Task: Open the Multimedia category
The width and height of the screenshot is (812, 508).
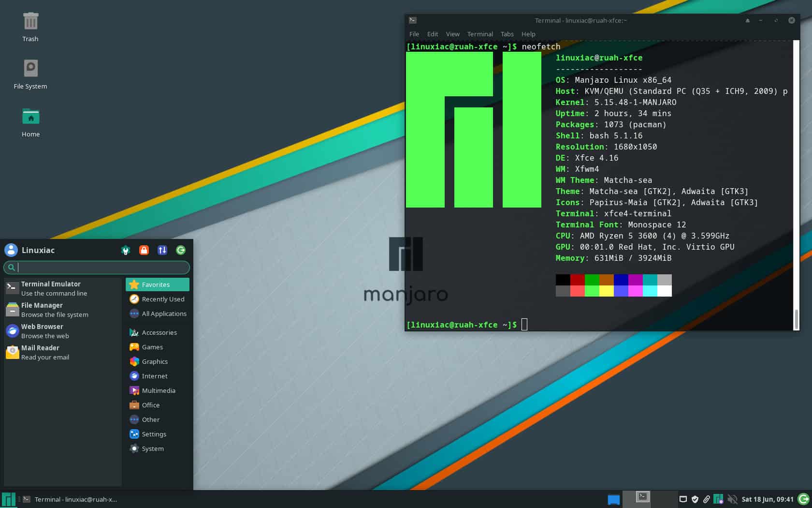Action: (159, 390)
